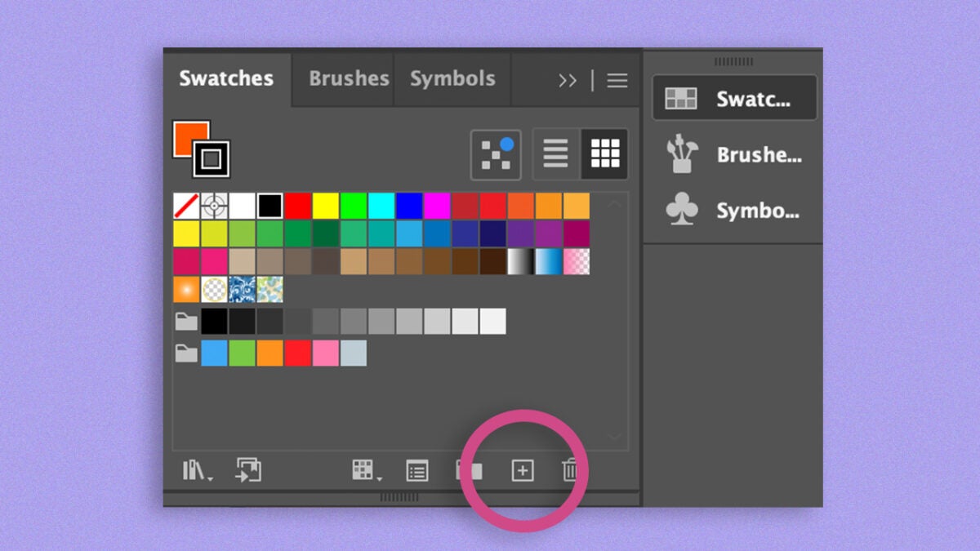Screen dimensions: 980x551
Task: Switch to the Symbols tab
Action: tap(452, 79)
